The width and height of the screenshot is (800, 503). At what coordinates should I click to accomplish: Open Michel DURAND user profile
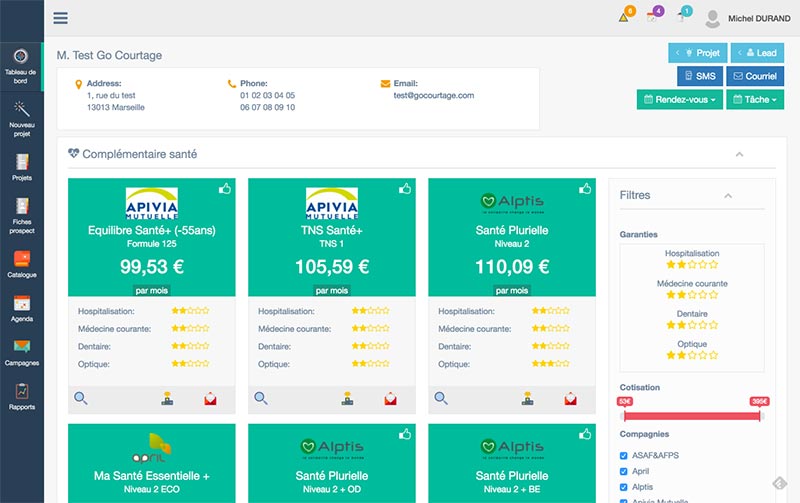(x=745, y=18)
